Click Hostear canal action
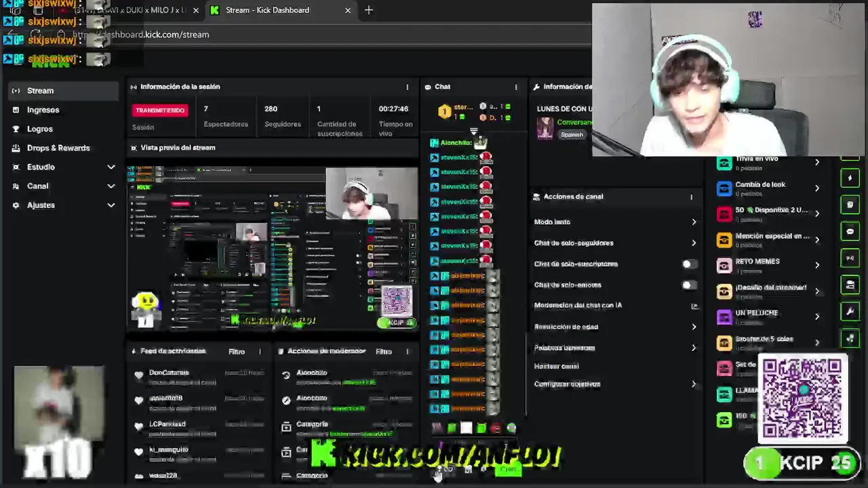 tap(556, 366)
